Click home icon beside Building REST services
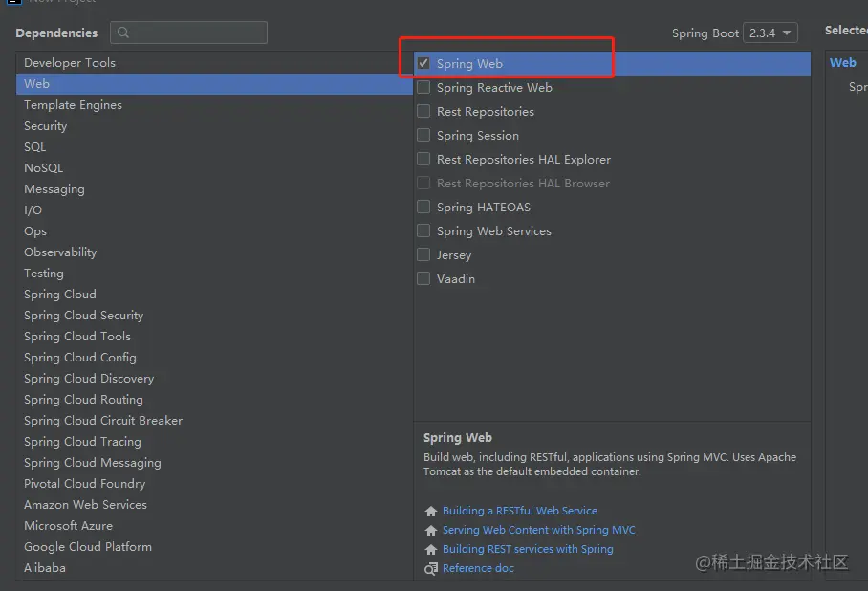The image size is (868, 591). point(431,549)
